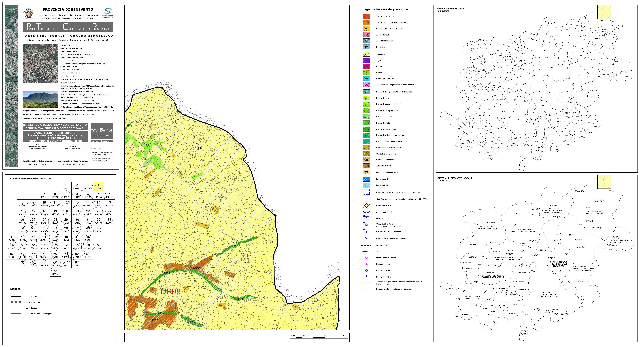Image resolution: width=644 pixels, height=347 pixels.
Task: Select the 131 Aree estrattive swatch
Action: [x=366, y=41]
